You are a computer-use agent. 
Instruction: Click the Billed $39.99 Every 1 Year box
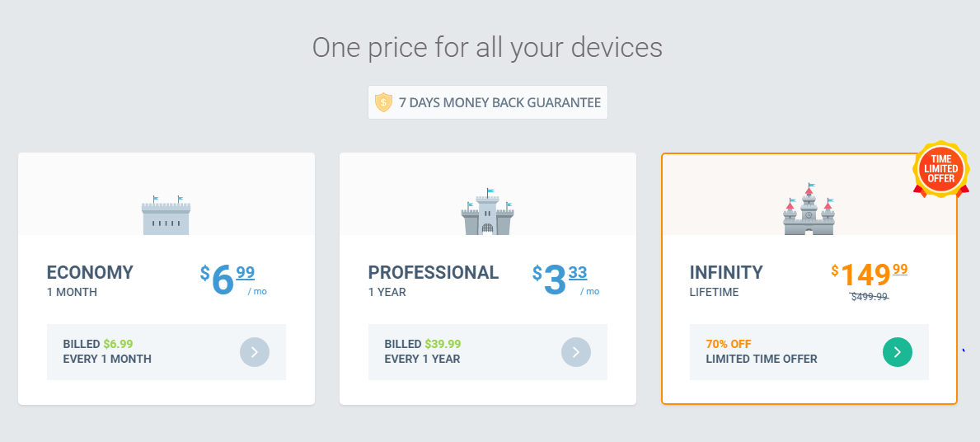point(487,352)
